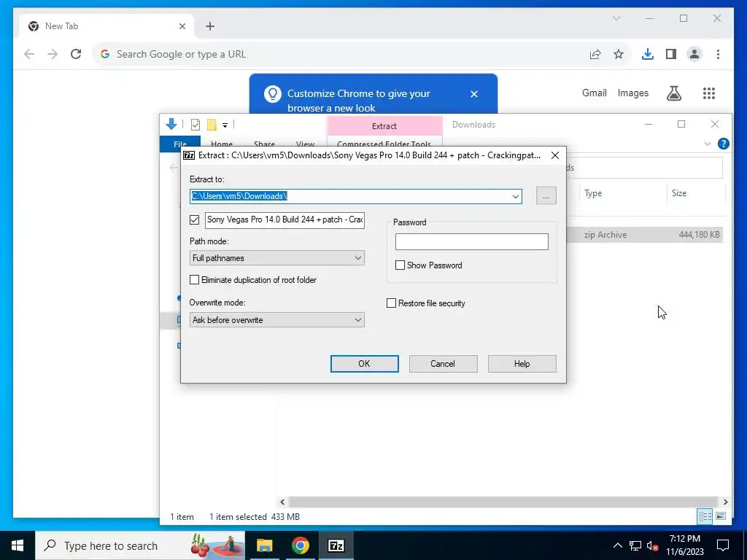Image resolution: width=747 pixels, height=560 pixels.
Task: Click the 7-Zip taskbar icon
Action: [336, 545]
